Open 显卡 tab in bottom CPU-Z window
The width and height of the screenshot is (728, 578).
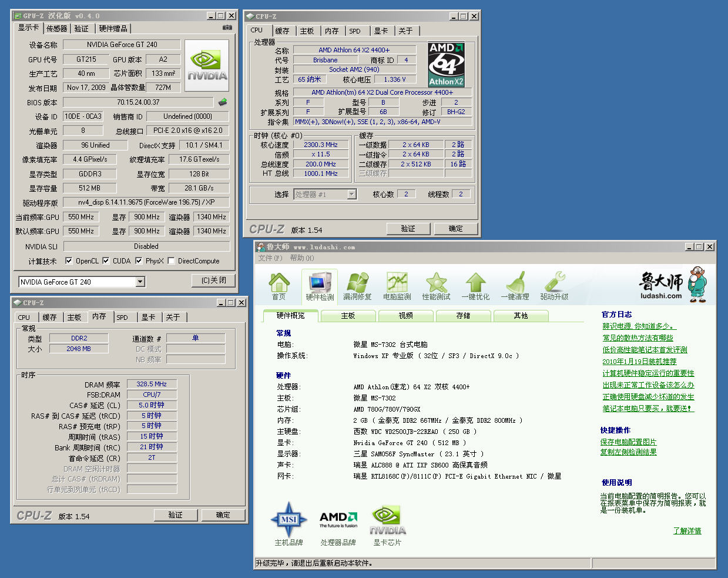[x=148, y=318]
